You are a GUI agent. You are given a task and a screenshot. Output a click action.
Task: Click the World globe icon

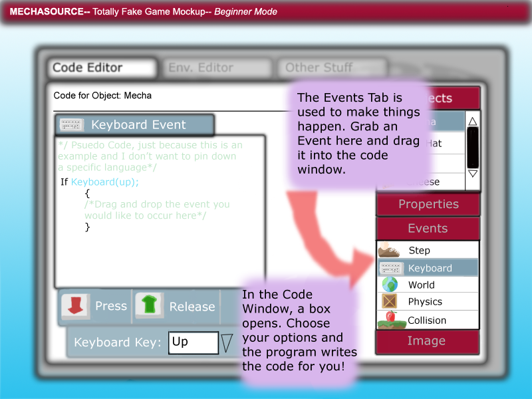(x=389, y=285)
